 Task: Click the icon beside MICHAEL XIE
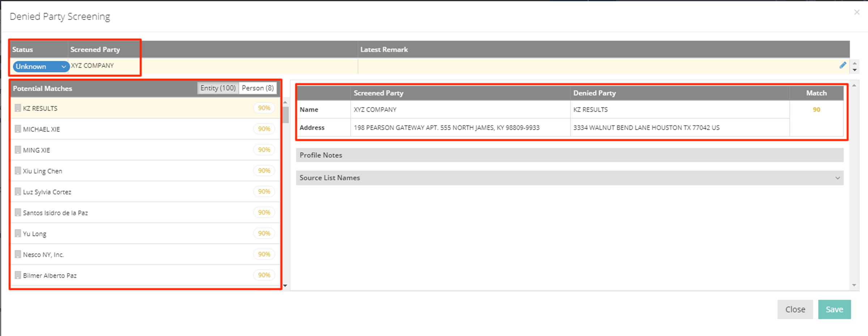point(18,129)
